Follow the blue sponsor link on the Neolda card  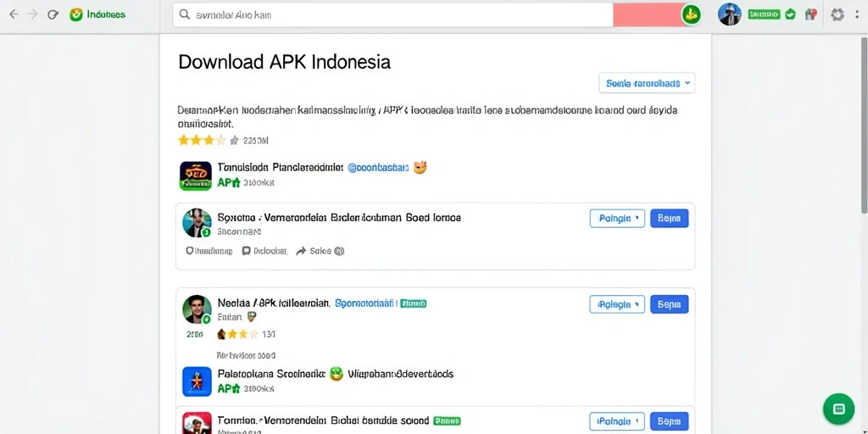(x=364, y=303)
